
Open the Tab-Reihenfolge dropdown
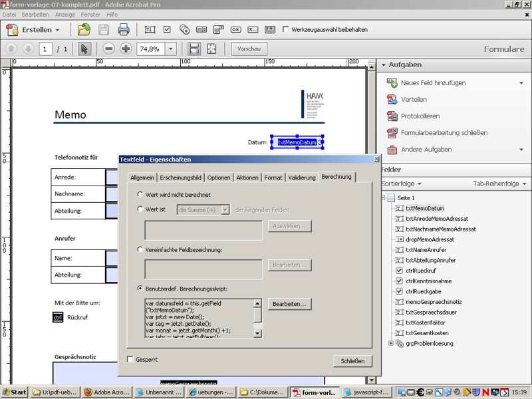click(499, 184)
